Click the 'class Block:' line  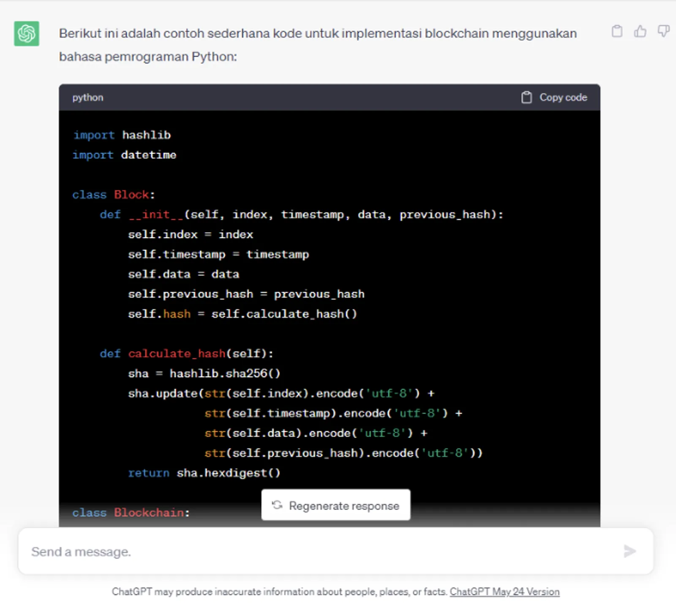coord(114,195)
